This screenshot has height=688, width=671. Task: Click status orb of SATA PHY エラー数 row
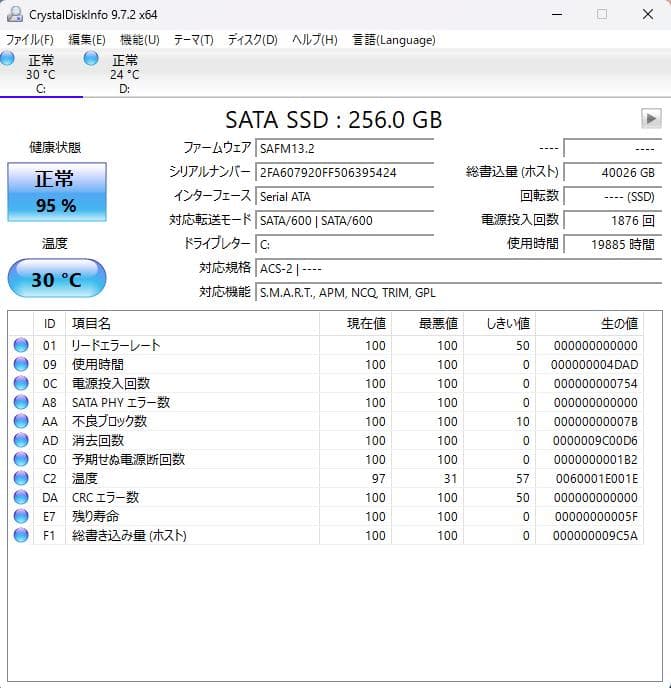21,402
